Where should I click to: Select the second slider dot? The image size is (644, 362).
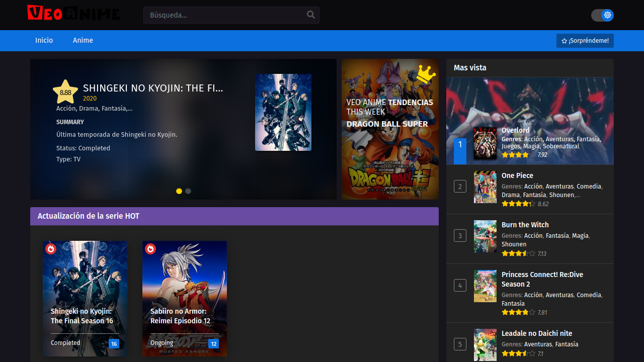[188, 191]
